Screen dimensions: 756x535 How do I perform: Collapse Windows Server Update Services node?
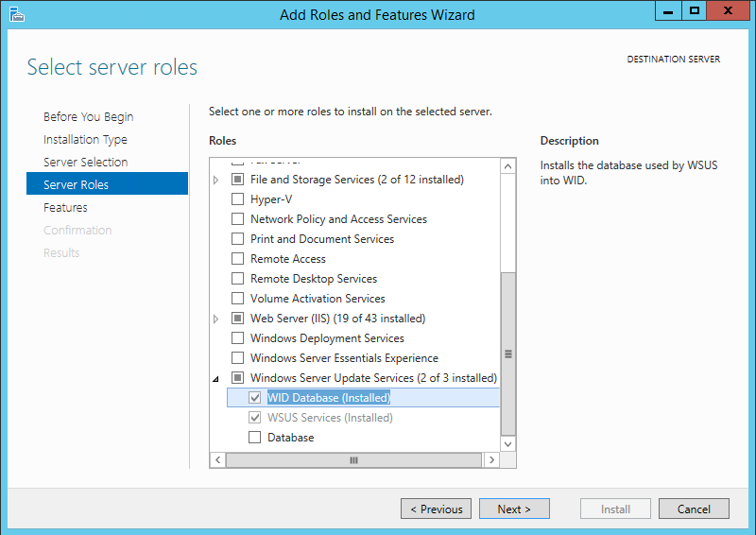(216, 379)
